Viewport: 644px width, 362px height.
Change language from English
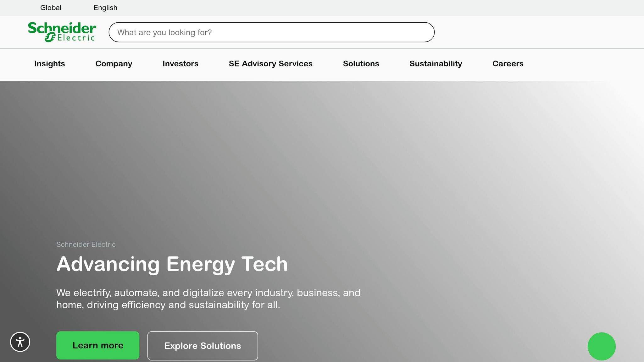(x=105, y=8)
